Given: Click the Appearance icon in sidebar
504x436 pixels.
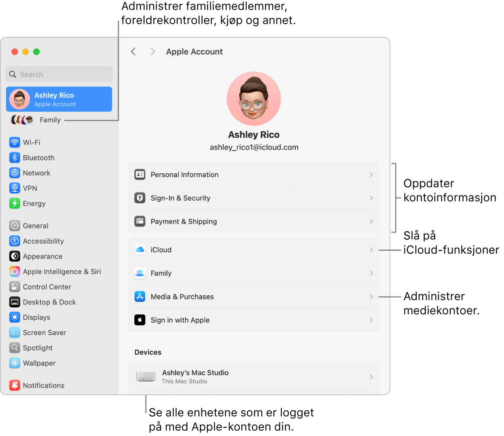Looking at the screenshot, I should click(x=15, y=256).
